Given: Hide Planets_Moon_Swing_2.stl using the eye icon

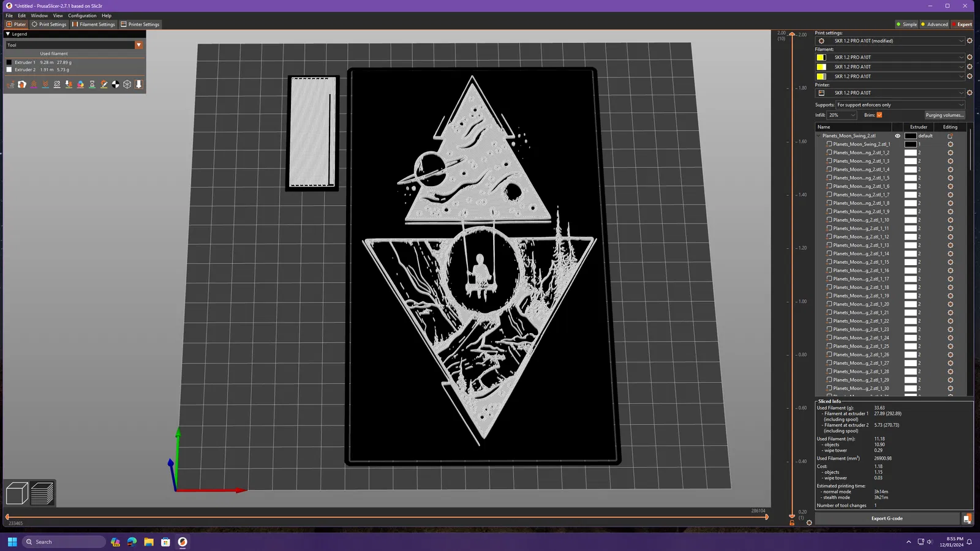Looking at the screenshot, I should click(x=897, y=136).
